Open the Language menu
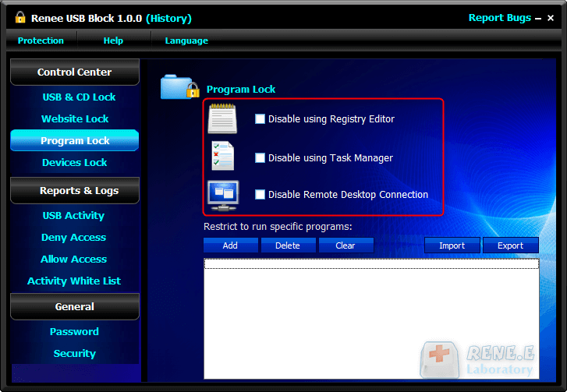 click(x=186, y=41)
